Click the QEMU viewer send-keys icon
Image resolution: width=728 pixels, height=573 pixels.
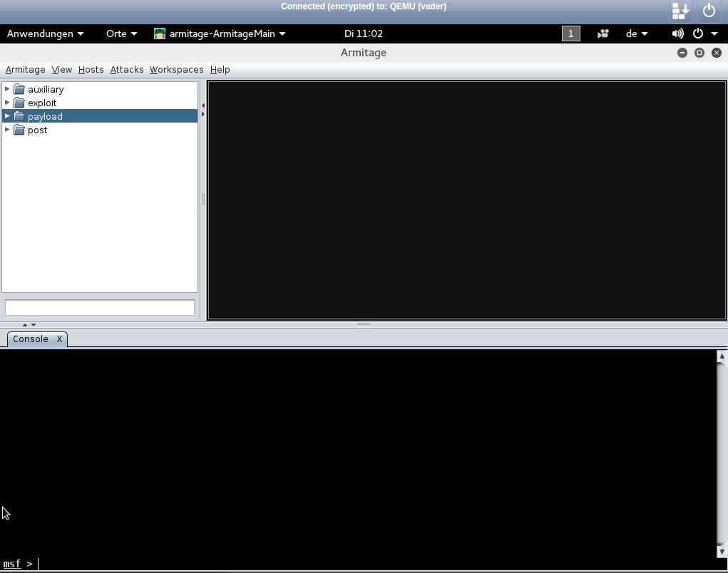tap(680, 11)
